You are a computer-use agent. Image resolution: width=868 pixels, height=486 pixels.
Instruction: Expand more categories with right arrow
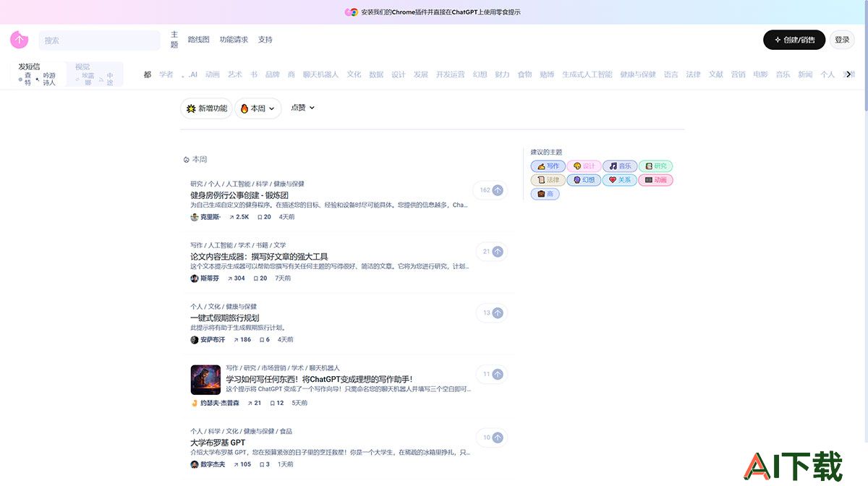pos(848,74)
